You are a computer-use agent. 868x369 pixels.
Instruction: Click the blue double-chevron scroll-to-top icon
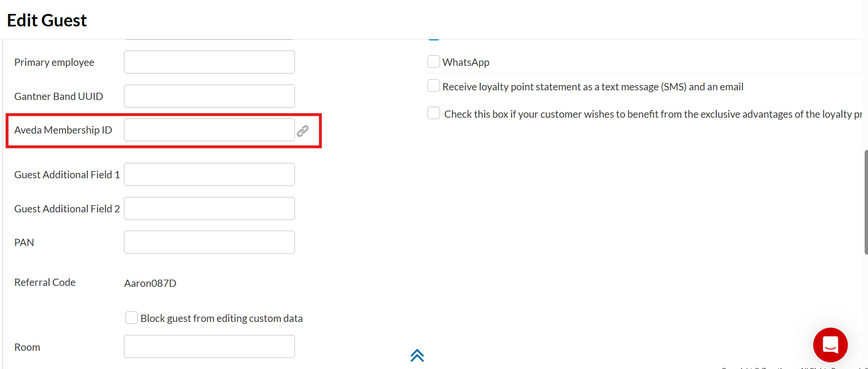[417, 356]
